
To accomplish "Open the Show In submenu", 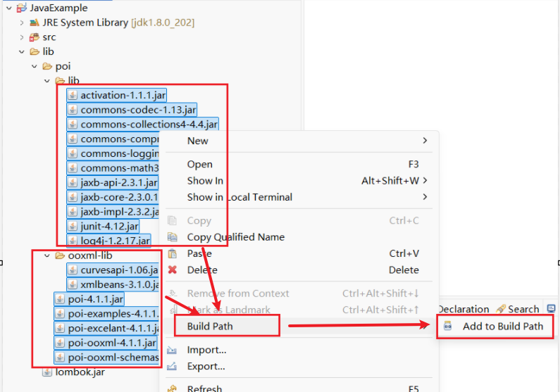I will pyautogui.click(x=299, y=181).
